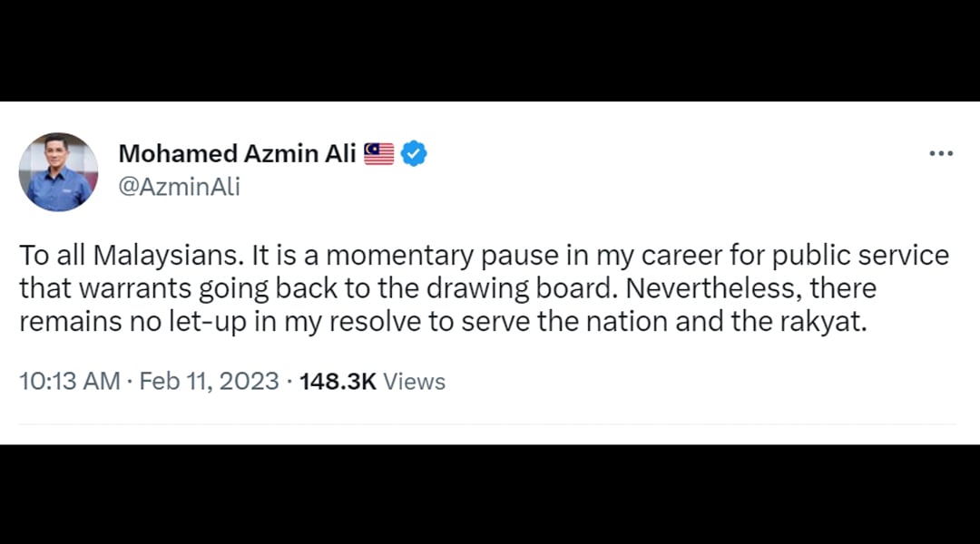
Task: Click the tweet line starting 'To all Malaysians'
Action: pyautogui.click(x=484, y=256)
